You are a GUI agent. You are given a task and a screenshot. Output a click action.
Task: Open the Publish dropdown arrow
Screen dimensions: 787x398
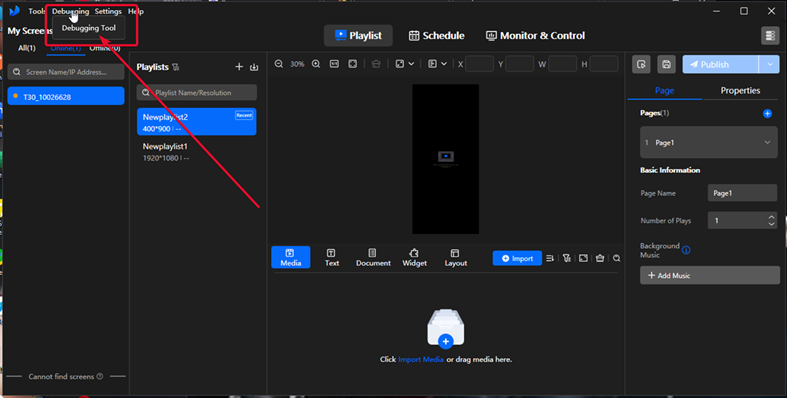(x=769, y=64)
